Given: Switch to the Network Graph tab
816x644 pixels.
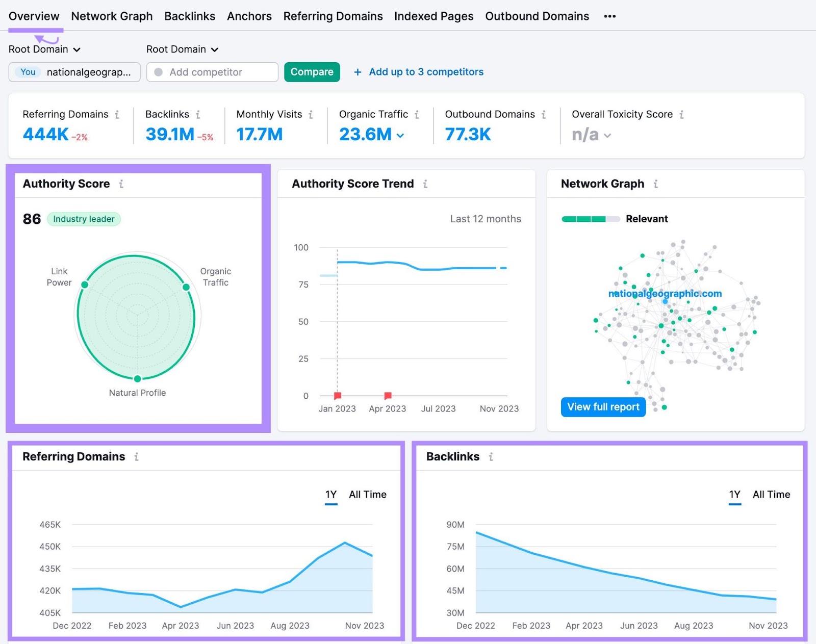Looking at the screenshot, I should [112, 16].
